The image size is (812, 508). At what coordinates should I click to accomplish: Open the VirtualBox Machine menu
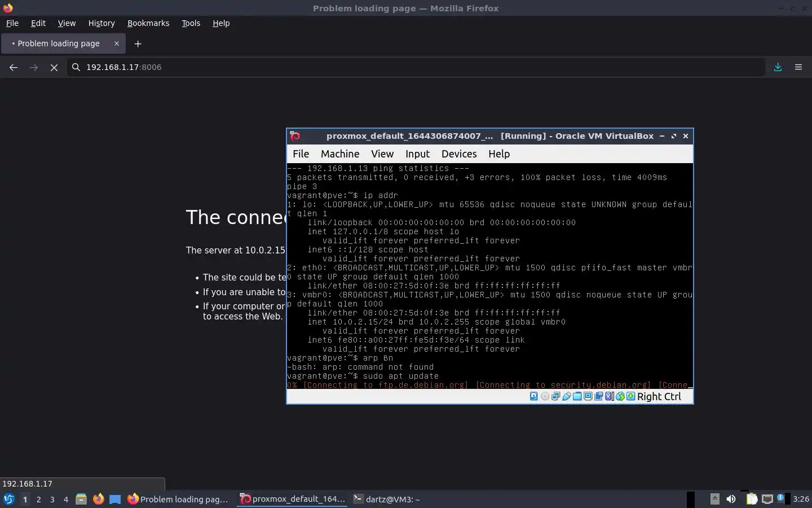[340, 154]
